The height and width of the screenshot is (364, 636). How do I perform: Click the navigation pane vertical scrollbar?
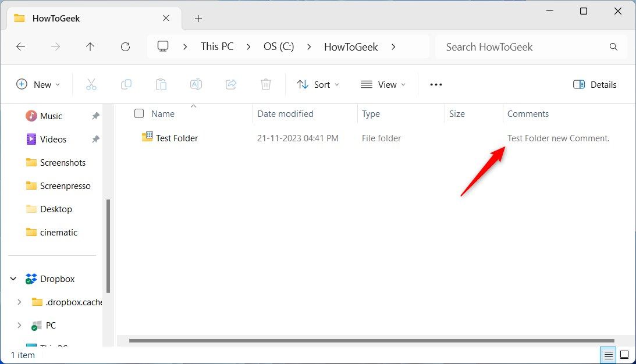point(108,245)
